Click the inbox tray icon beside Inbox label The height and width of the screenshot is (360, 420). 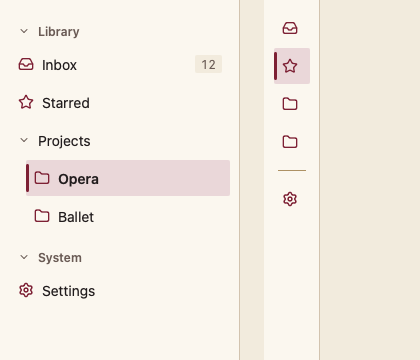pyautogui.click(x=26, y=64)
